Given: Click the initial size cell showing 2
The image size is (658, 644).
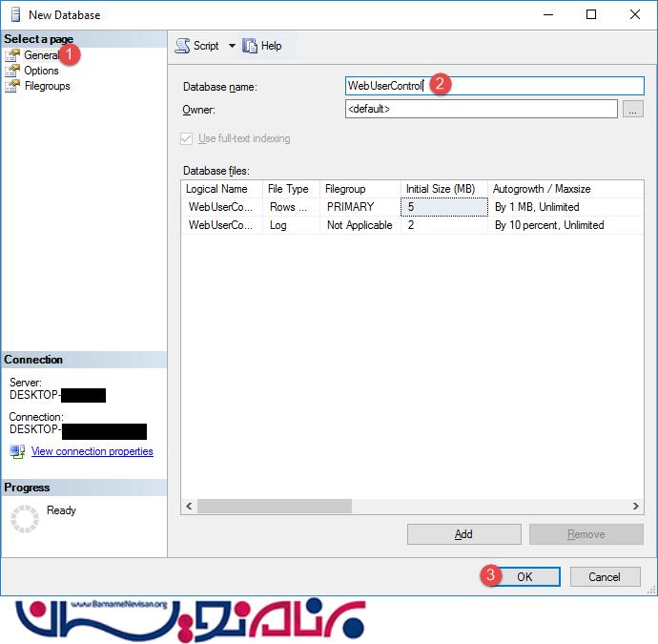Looking at the screenshot, I should click(444, 225).
